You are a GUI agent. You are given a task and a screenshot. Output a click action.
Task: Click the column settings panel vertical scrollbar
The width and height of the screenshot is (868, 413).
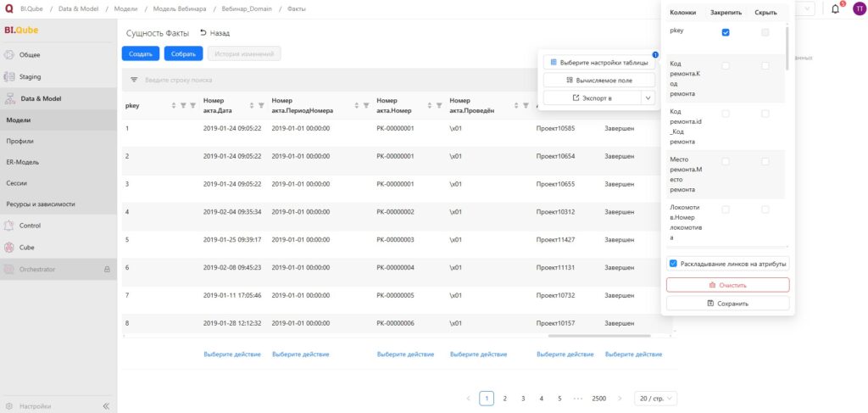[787, 48]
